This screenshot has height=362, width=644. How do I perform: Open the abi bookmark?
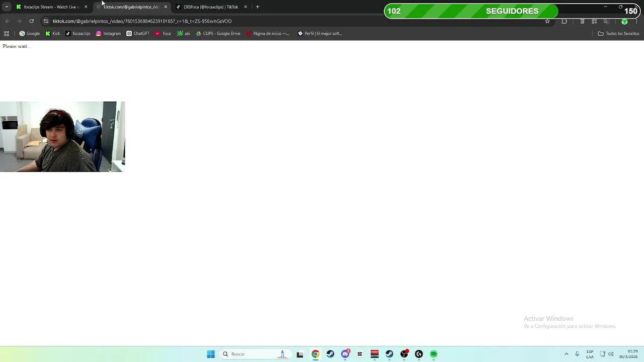click(x=184, y=34)
